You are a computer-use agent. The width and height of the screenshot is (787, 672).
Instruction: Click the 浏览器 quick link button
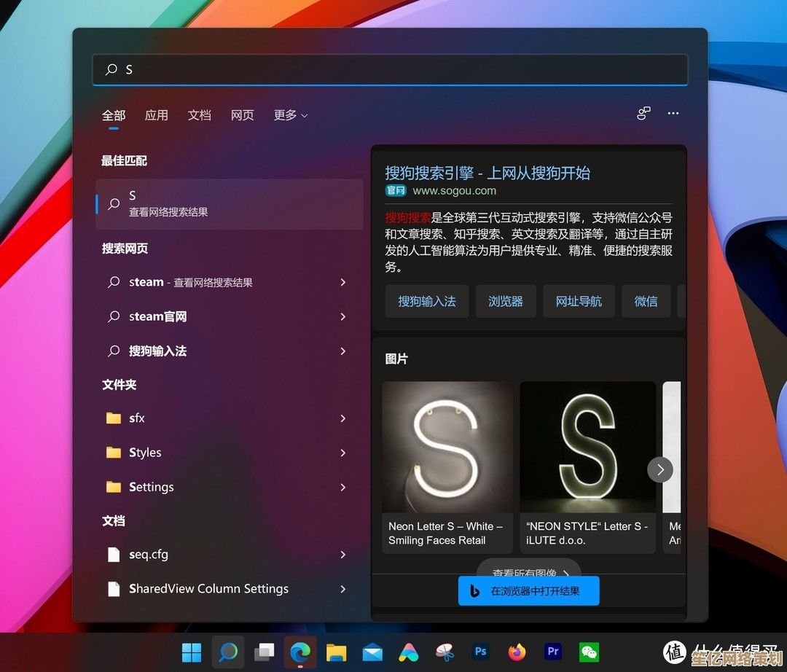click(x=506, y=301)
